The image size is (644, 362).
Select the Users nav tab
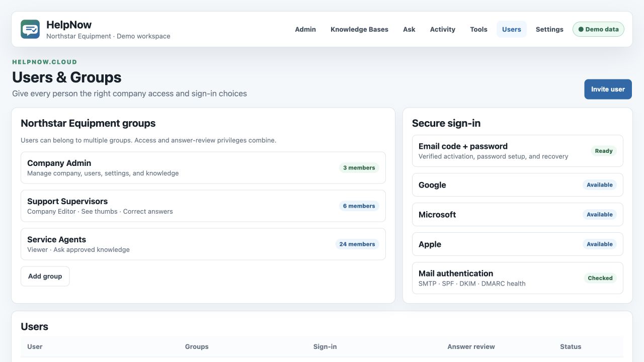[x=512, y=29]
